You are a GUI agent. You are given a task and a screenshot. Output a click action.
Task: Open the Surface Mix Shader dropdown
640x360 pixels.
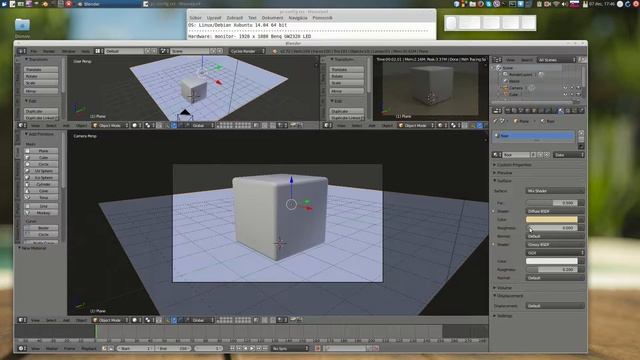(x=555, y=191)
